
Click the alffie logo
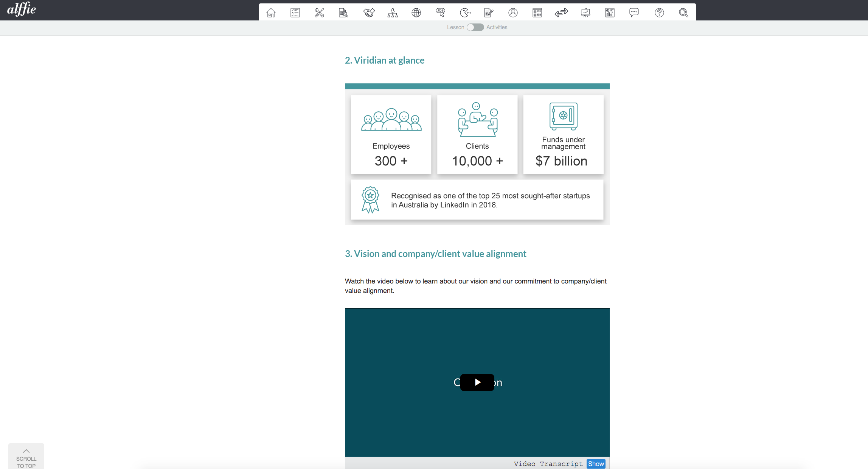22,9
